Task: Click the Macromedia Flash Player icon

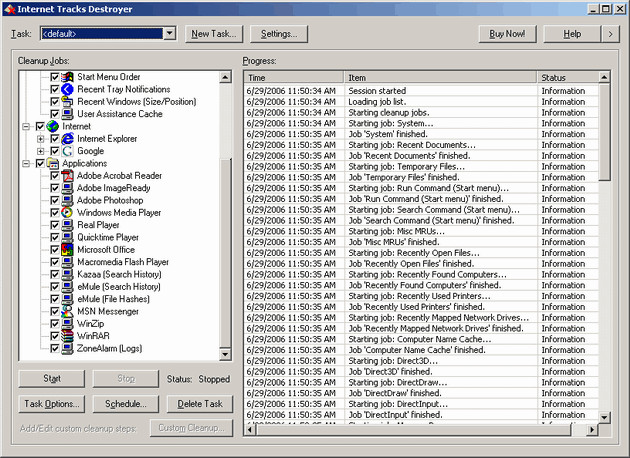Action: [67, 262]
